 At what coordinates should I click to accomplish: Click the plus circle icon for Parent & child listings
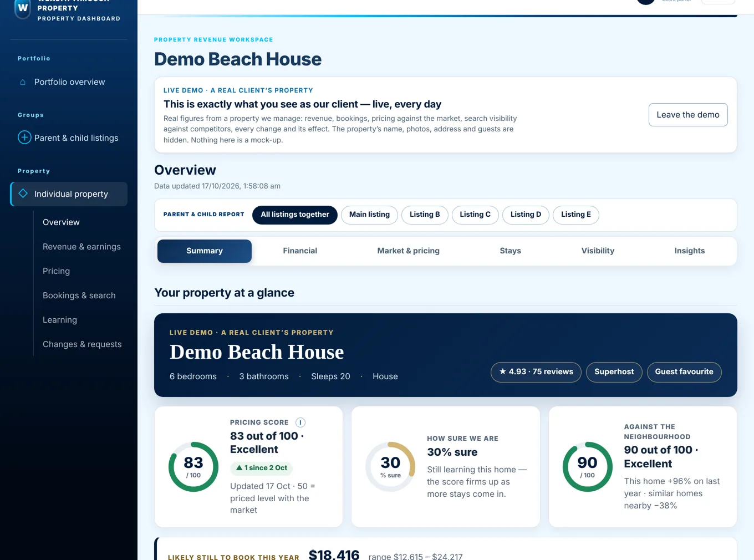point(24,138)
